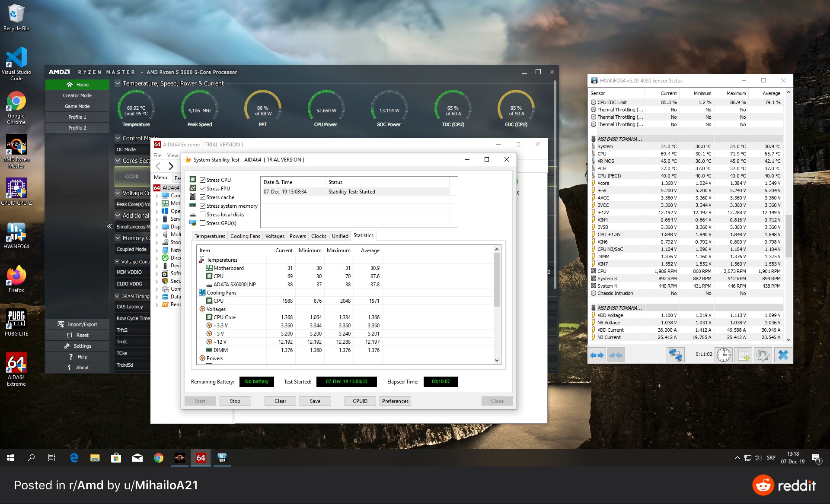Uncheck Stress CPU checkbox

tap(202, 180)
